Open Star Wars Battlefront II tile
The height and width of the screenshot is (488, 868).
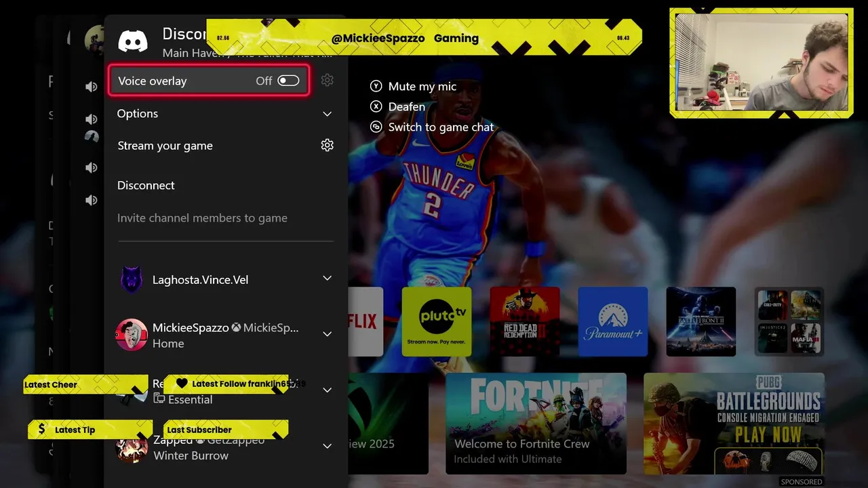click(701, 321)
